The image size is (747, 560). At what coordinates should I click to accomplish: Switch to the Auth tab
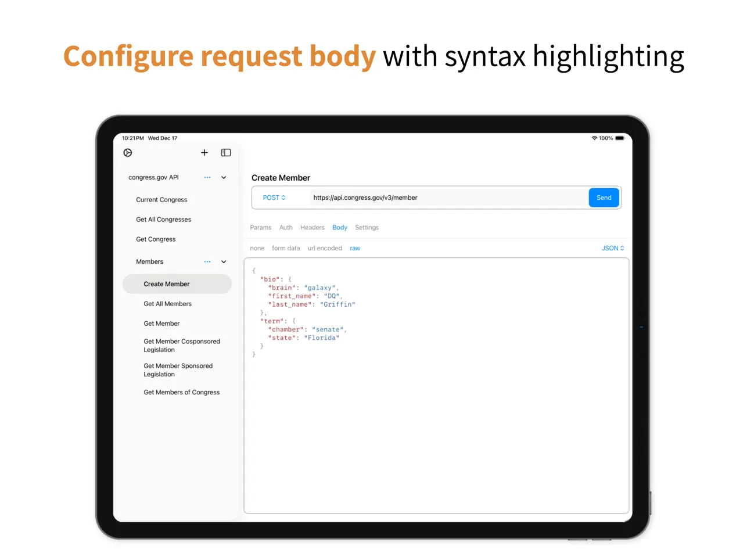pos(286,228)
